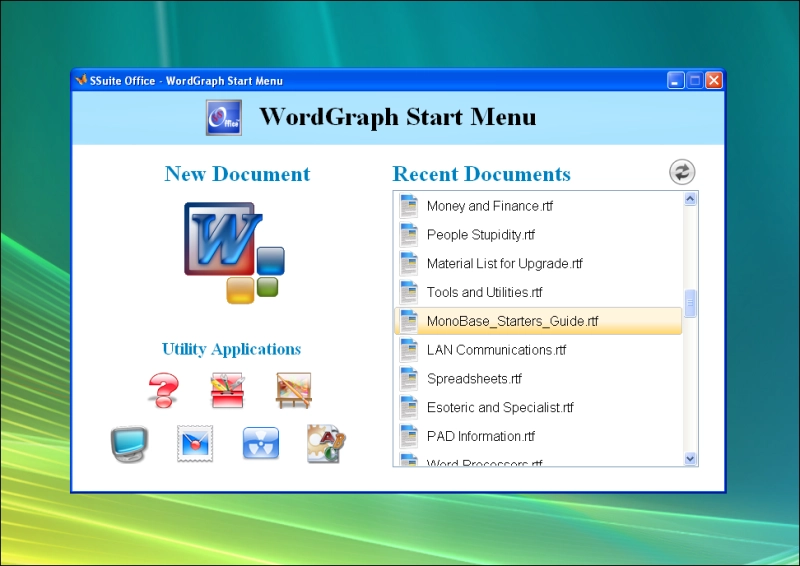This screenshot has height=566, width=800.
Task: Click the scrollbar thumb of recent documents
Action: [690, 304]
